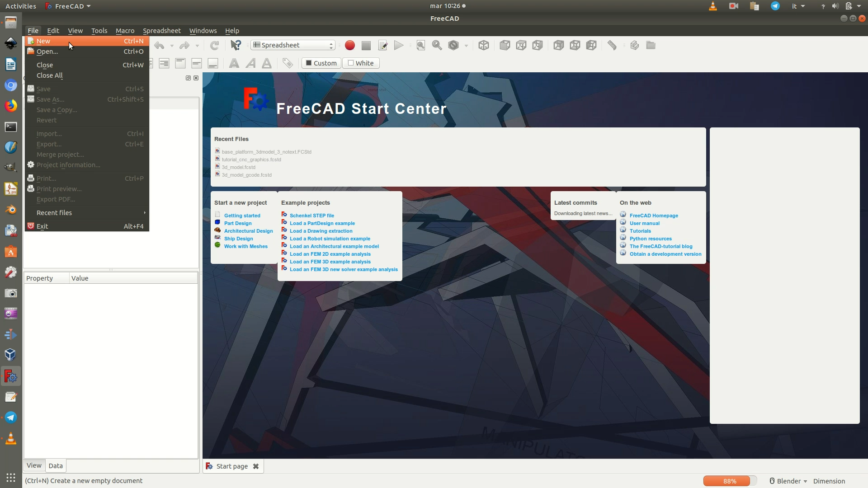Expand the redo history dropdown arrow
Viewport: 868px width, 488px height.
[197, 46]
